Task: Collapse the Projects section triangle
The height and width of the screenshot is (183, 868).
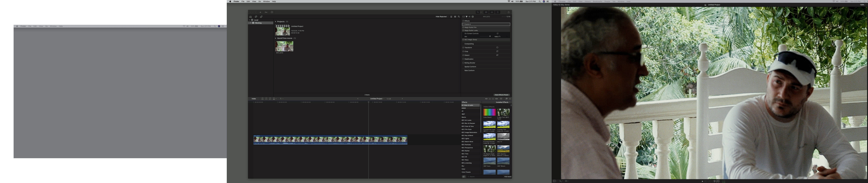Action: point(276,22)
